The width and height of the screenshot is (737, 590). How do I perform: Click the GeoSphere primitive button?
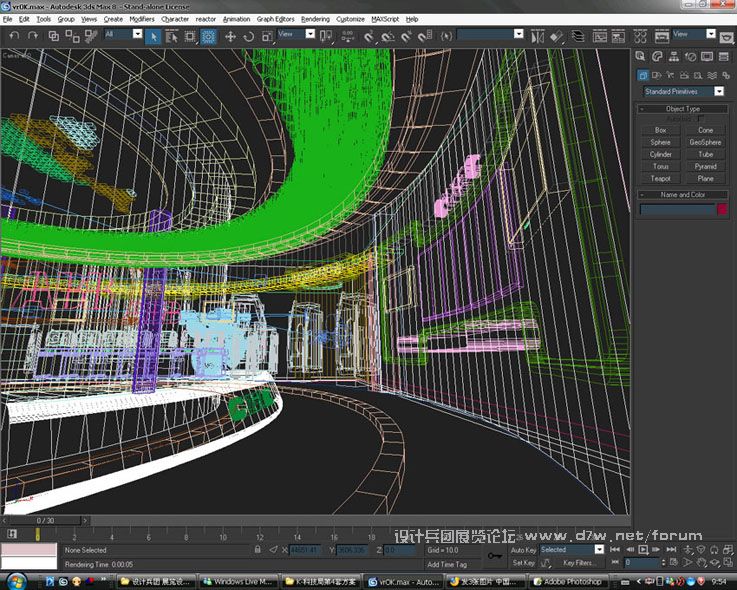click(x=706, y=142)
